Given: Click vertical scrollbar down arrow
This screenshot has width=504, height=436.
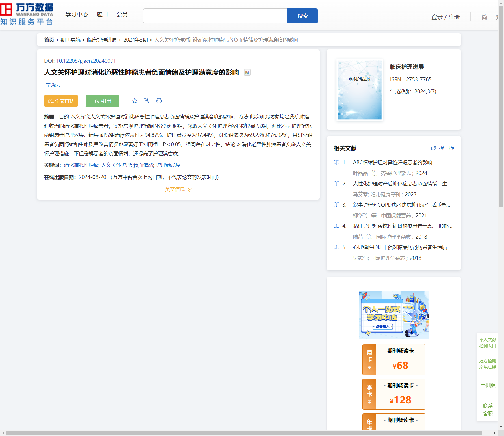Looking at the screenshot, I should point(501,427).
